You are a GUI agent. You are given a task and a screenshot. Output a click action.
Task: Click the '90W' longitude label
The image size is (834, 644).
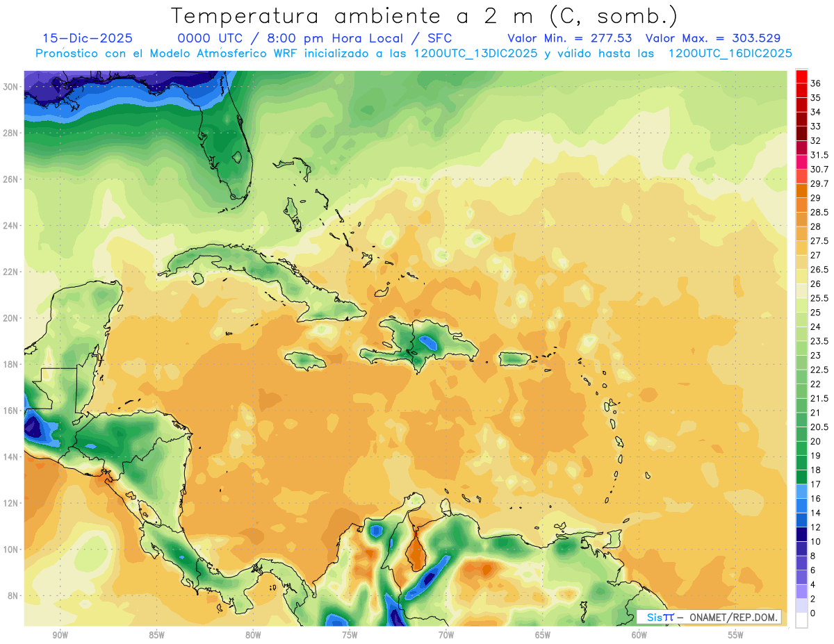[60, 635]
